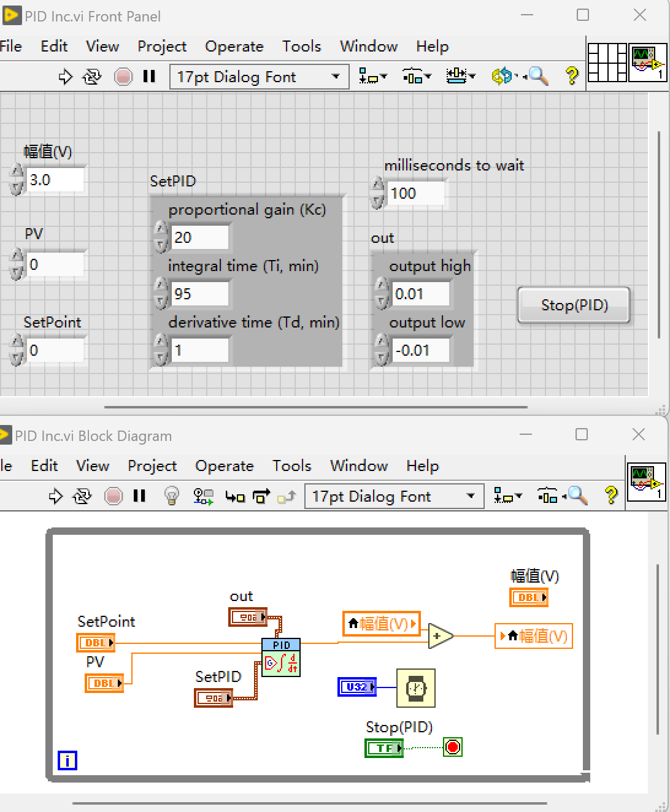This screenshot has width=670, height=812.
Task: Open Search with the magnifying glass icon
Action: pyautogui.click(x=538, y=76)
